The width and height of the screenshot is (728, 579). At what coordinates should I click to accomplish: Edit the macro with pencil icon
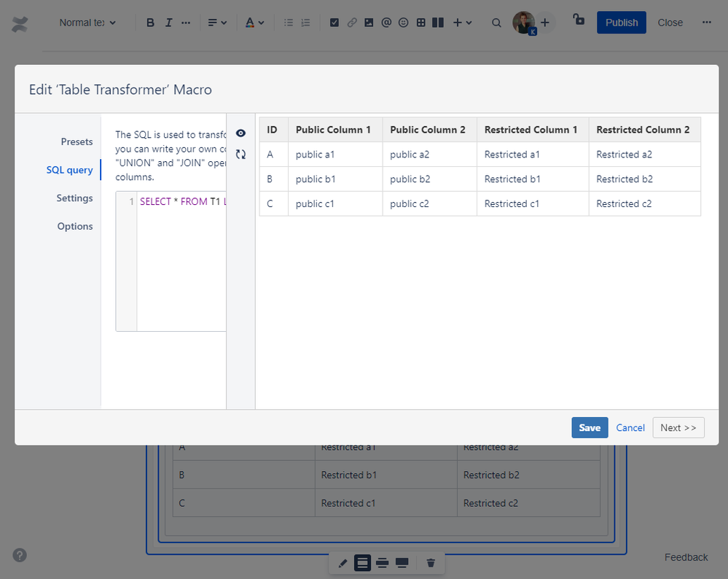[343, 563]
